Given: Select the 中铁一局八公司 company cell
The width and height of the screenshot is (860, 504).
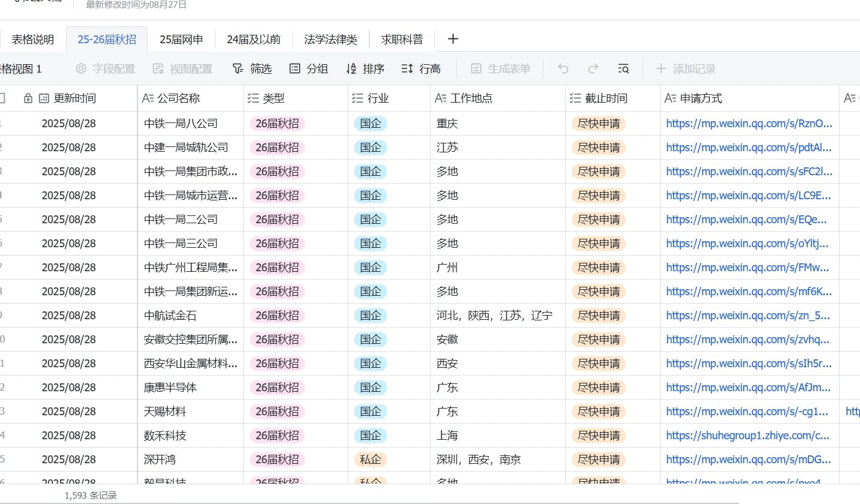Looking at the screenshot, I should [191, 124].
